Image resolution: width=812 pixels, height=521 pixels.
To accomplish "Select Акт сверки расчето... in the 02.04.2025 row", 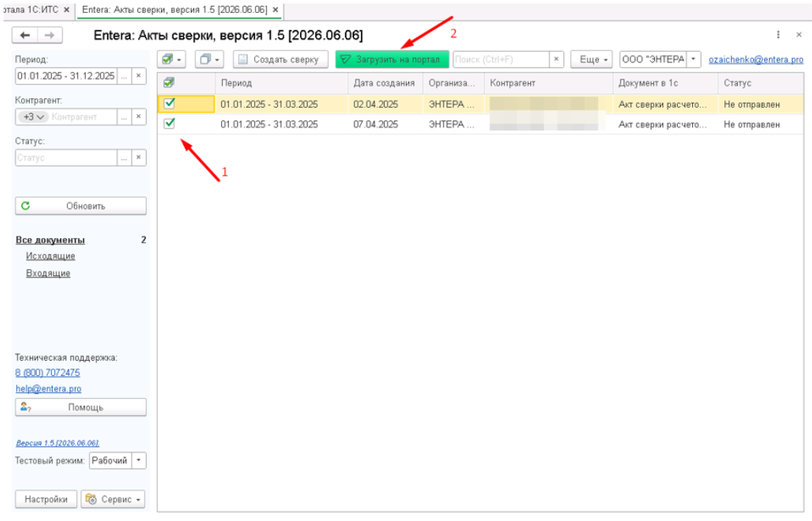I will [665, 104].
